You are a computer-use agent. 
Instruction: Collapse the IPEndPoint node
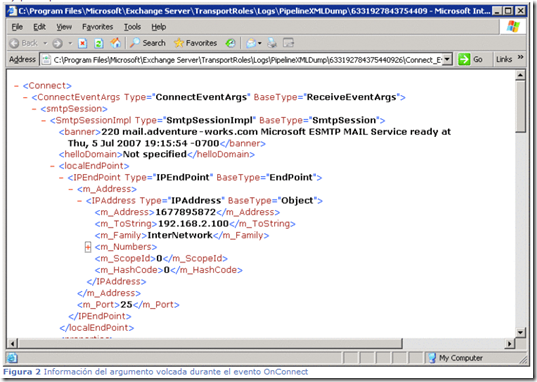pyautogui.click(x=61, y=178)
